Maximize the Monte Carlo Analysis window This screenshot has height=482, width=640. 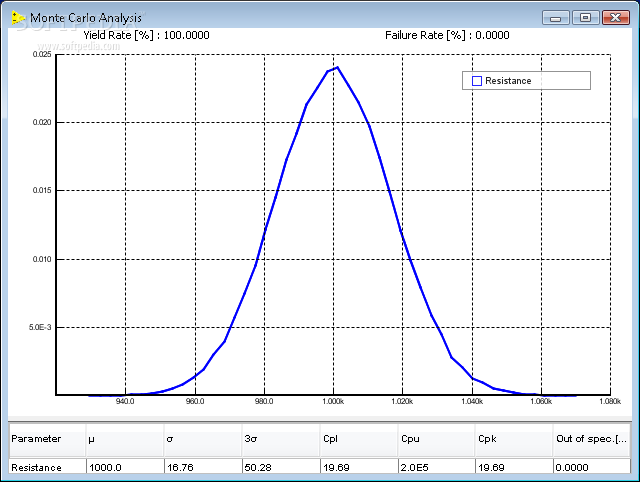[x=585, y=18]
